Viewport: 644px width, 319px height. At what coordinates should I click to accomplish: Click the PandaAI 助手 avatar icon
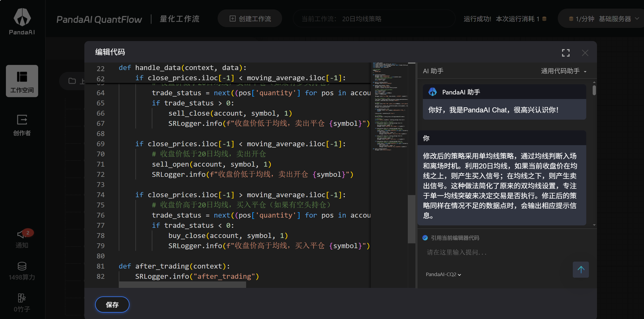(433, 92)
